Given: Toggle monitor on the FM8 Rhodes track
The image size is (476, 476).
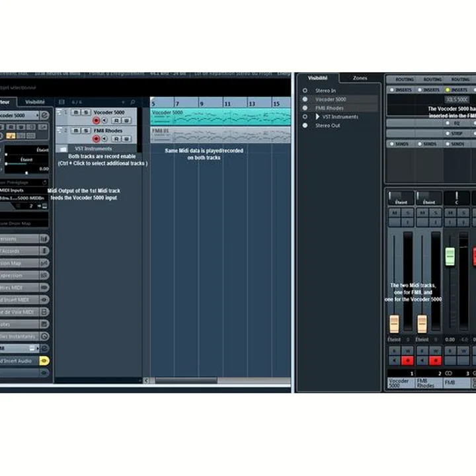Looking at the screenshot, I should click(104, 139).
